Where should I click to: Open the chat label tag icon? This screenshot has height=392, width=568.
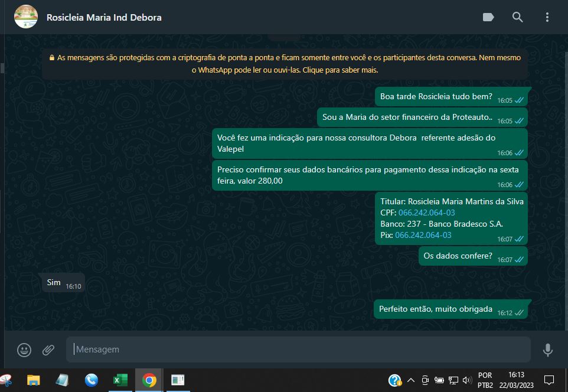click(488, 17)
